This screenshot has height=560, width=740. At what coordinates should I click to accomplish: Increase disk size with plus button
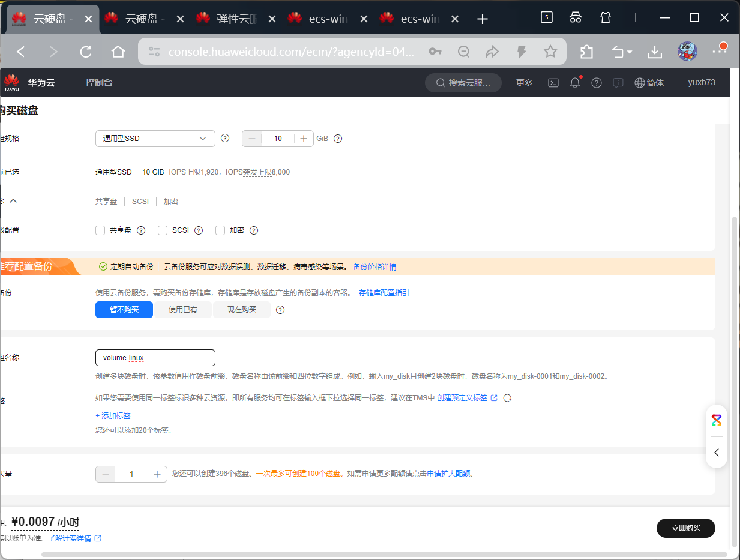pos(304,139)
